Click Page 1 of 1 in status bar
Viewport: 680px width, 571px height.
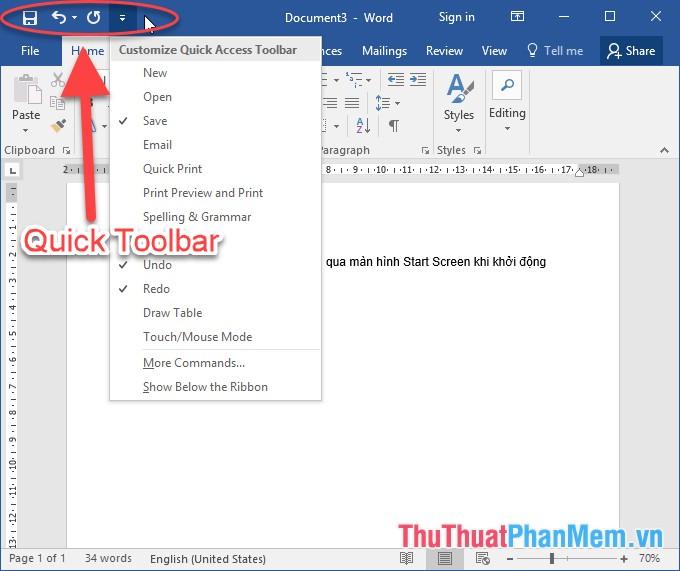pyautogui.click(x=37, y=558)
